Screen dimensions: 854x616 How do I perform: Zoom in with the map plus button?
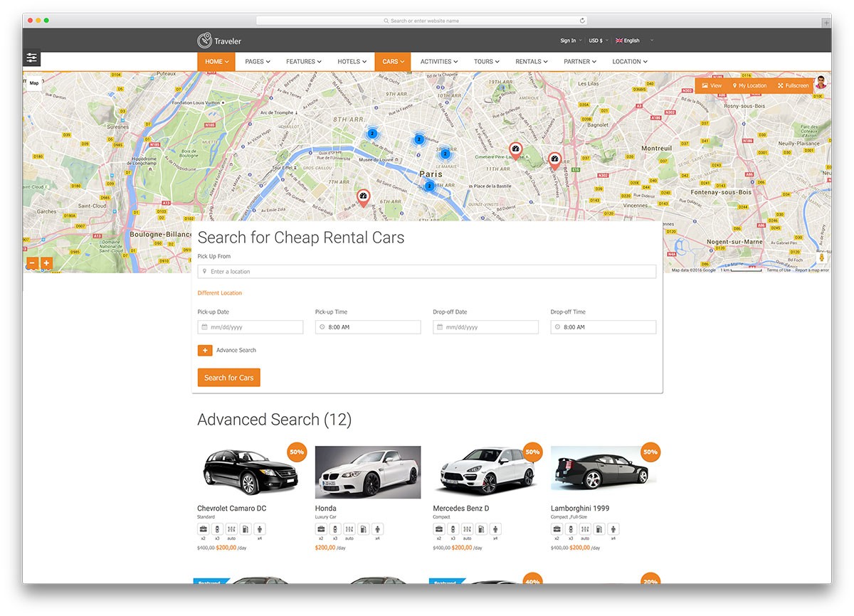click(x=46, y=263)
